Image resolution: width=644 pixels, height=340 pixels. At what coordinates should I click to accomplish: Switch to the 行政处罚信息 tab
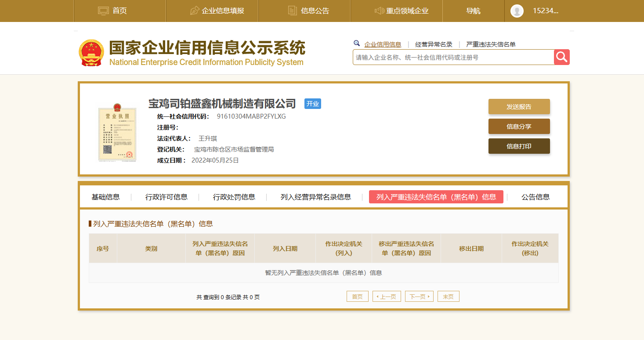(234, 197)
